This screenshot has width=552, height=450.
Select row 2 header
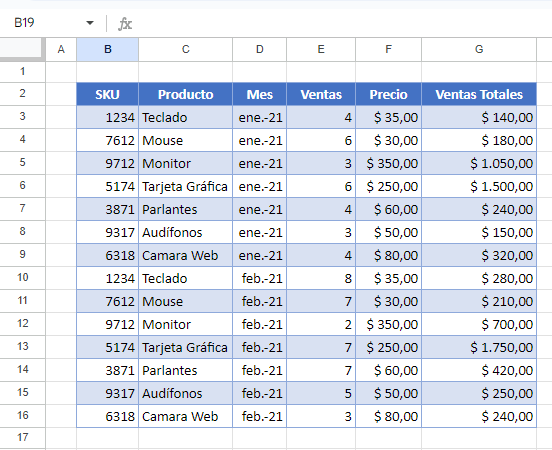coord(23,94)
